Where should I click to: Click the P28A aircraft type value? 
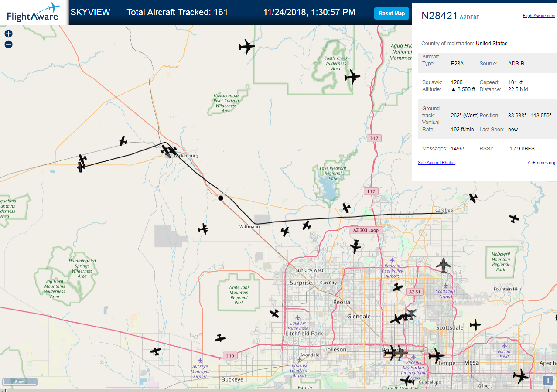[x=457, y=64]
